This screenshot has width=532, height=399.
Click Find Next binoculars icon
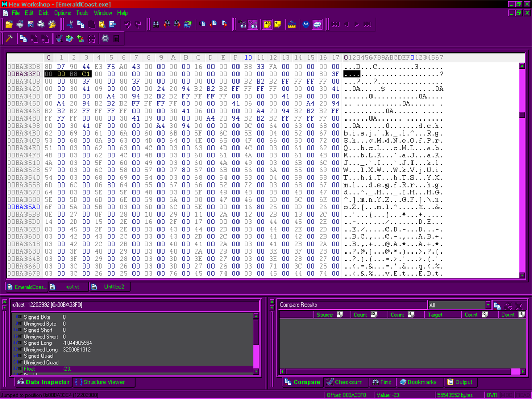click(177, 24)
